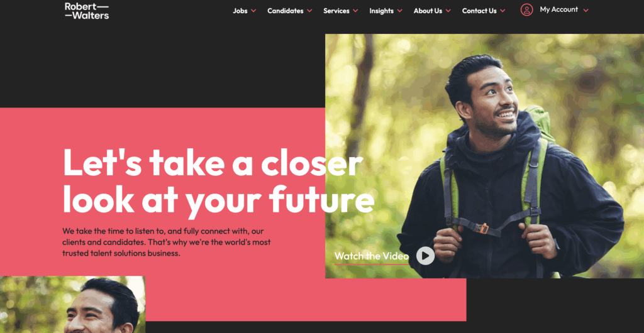644x333 pixels.
Task: Click the Watch the Video link
Action: pos(372,256)
